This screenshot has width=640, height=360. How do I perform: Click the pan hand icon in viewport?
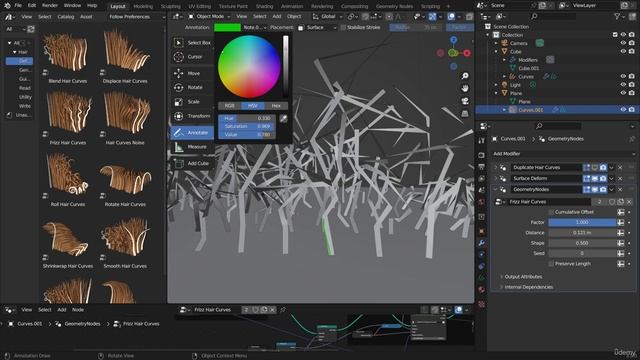click(465, 88)
